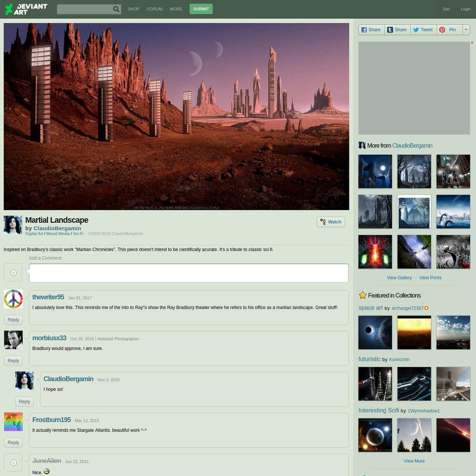The image size is (476, 476).
Task: Click the Watch button
Action: tap(331, 222)
